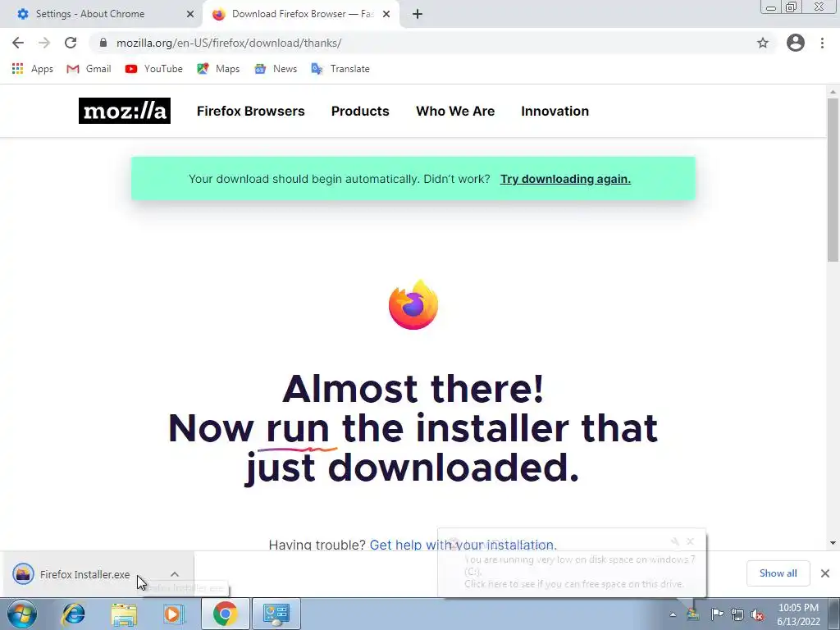Click Show all downloads button

click(x=778, y=573)
